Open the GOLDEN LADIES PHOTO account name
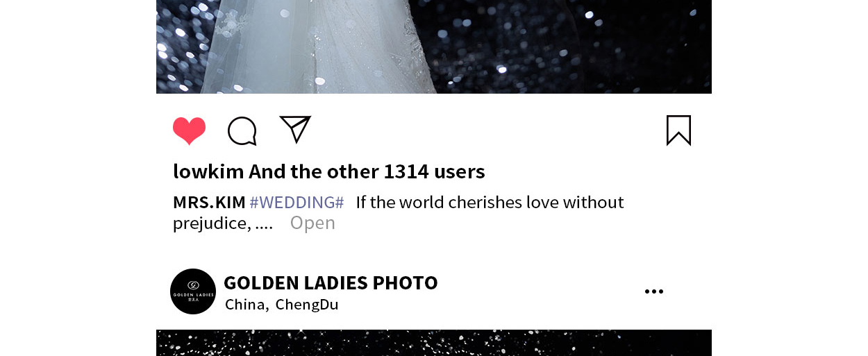 click(331, 282)
